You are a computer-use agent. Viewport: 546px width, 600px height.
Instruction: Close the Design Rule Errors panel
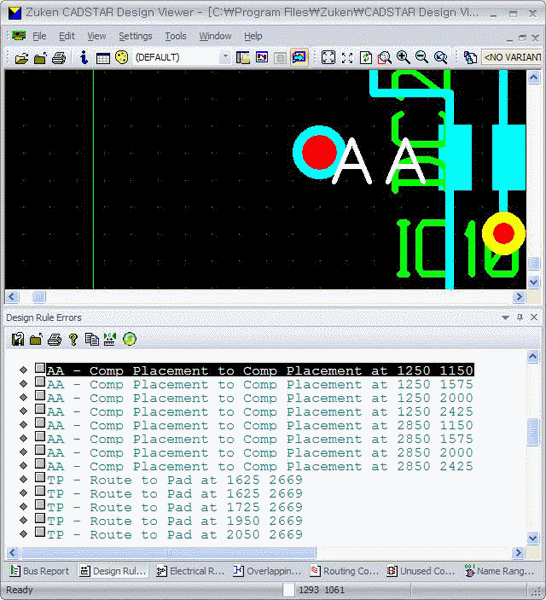tap(534, 317)
